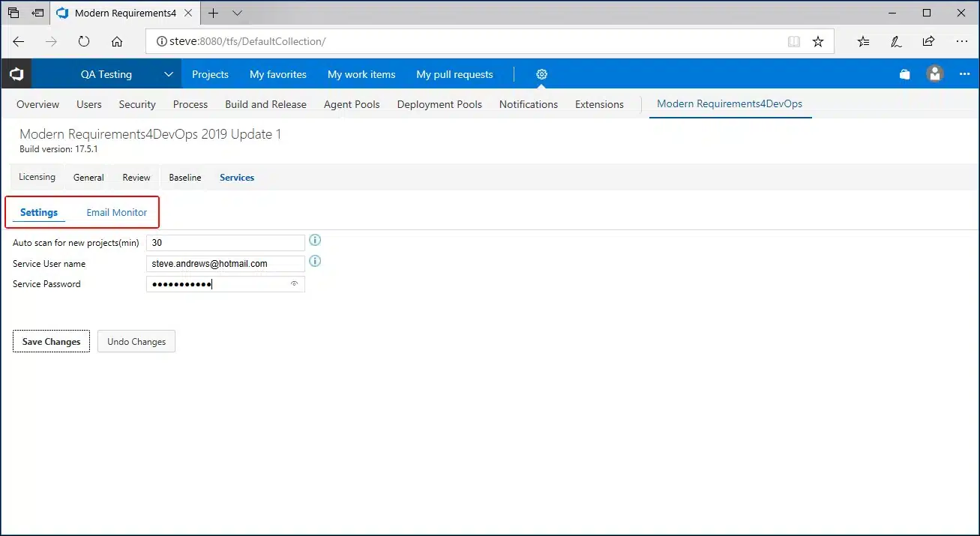Click info icon beside Service User name

315,261
